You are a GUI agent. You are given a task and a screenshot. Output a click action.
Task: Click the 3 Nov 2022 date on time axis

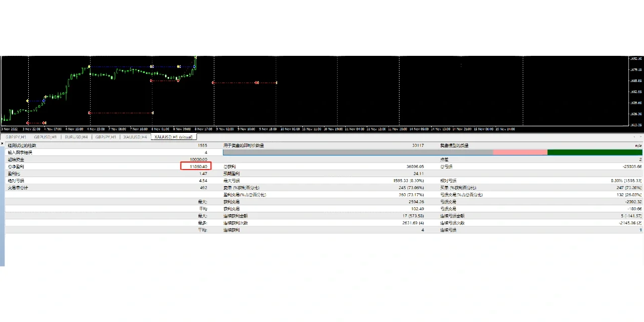[x=10, y=129]
